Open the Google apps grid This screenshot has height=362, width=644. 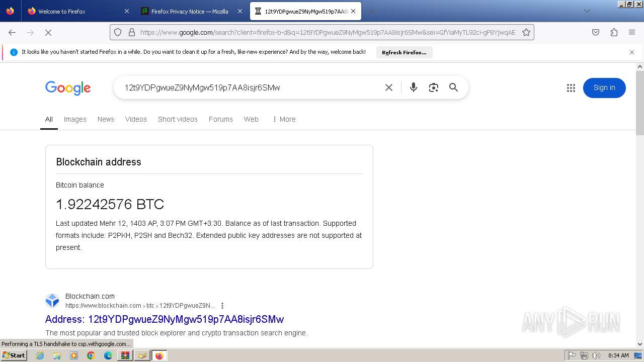pos(571,88)
